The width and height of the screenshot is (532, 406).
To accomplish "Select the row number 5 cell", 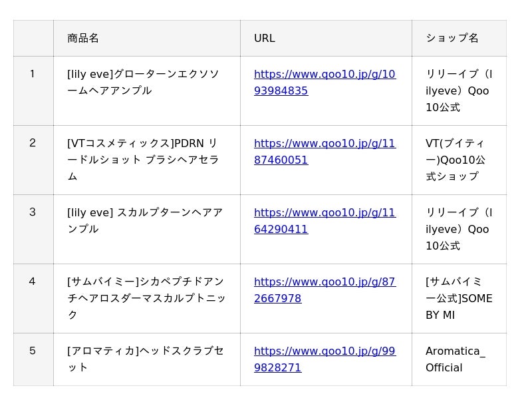I will (x=33, y=359).
